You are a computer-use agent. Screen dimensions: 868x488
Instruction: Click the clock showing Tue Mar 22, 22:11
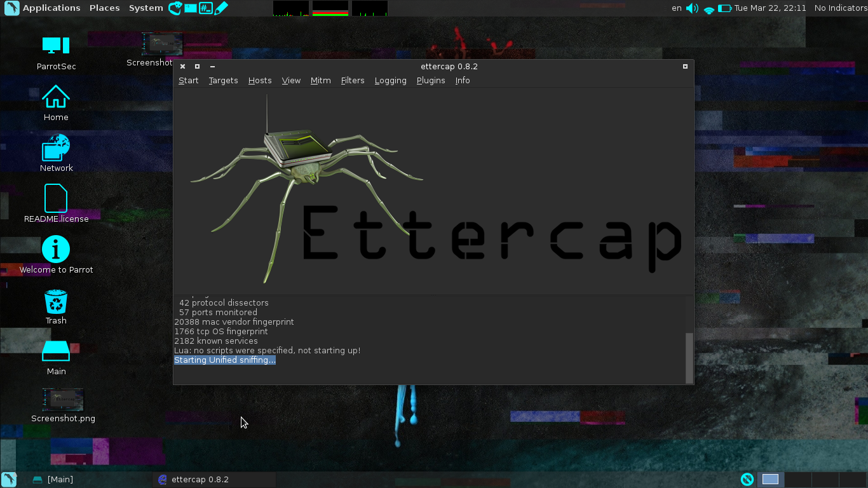[770, 8]
